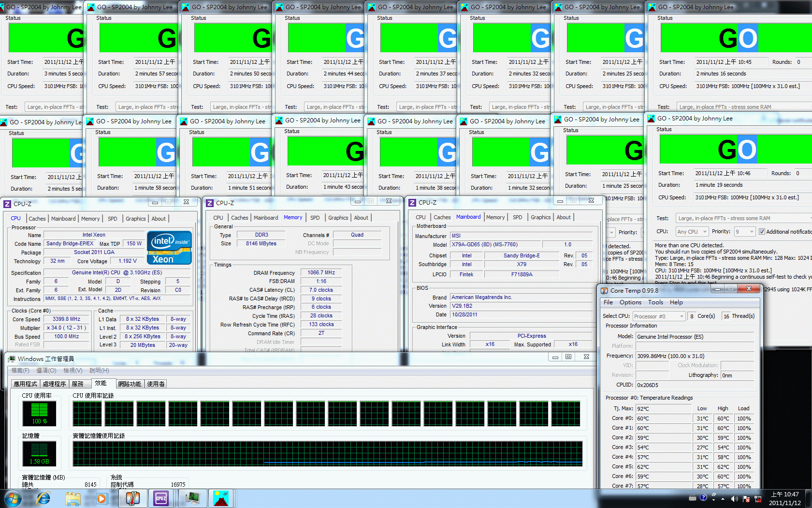Open the network status tray icon
Screen dimensions: 812x508
click(x=758, y=498)
